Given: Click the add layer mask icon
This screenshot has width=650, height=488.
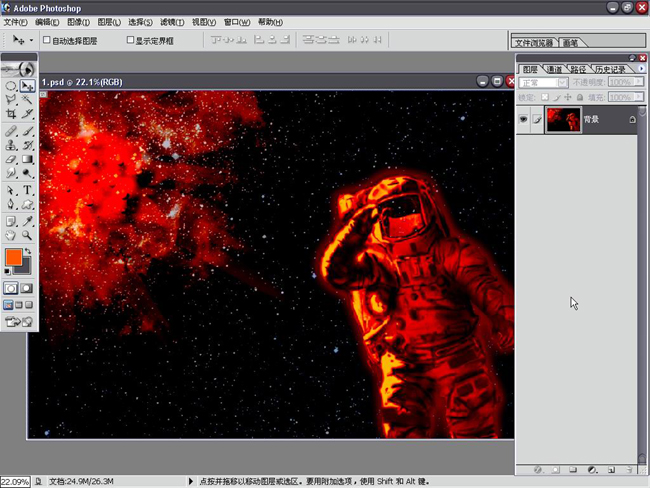Looking at the screenshot, I should click(556, 470).
